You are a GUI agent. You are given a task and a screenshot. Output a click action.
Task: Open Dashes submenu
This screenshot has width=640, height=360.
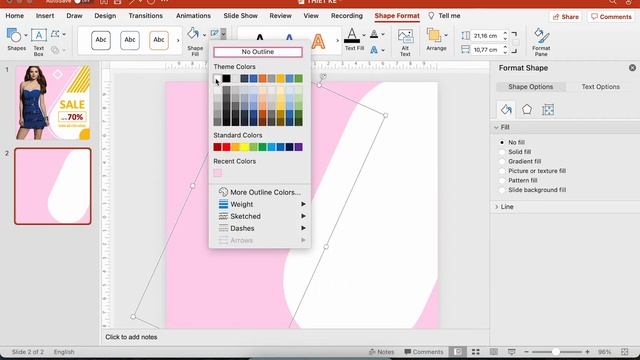(260, 228)
